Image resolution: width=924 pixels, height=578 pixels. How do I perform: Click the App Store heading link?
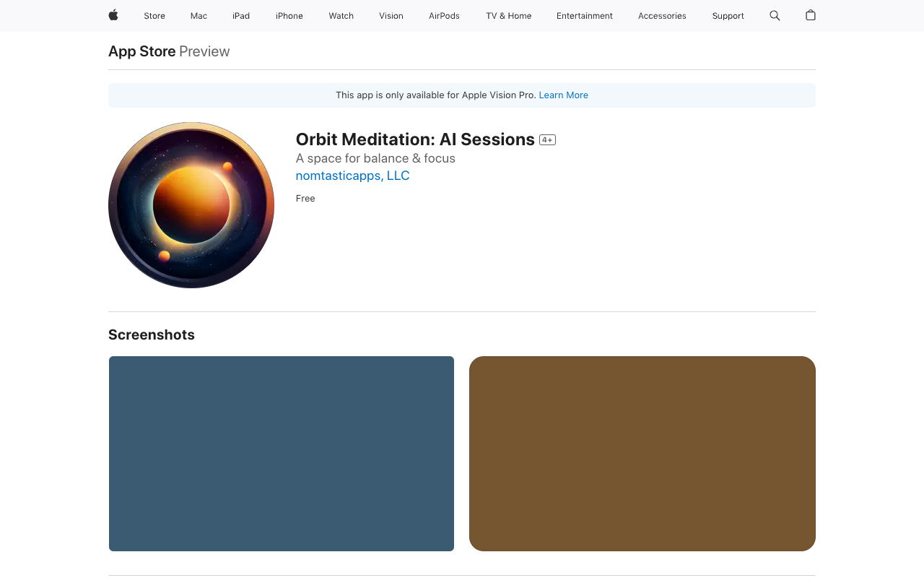[x=141, y=51]
